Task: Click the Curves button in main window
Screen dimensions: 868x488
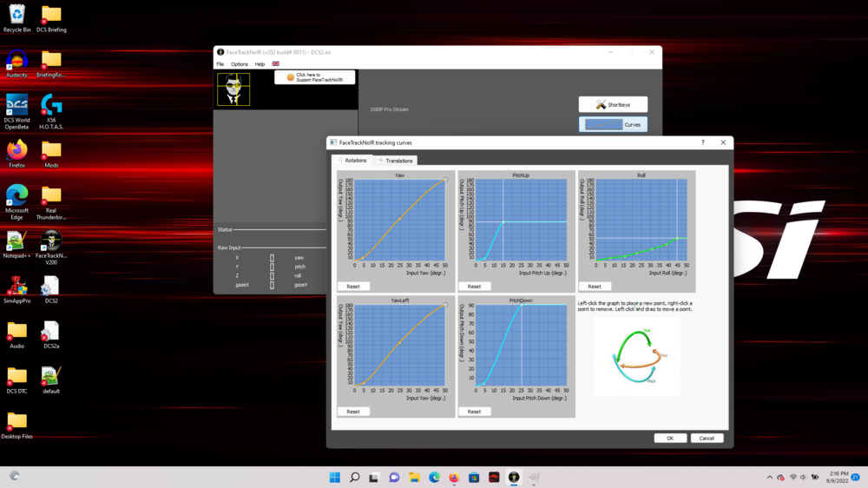Action: point(613,125)
